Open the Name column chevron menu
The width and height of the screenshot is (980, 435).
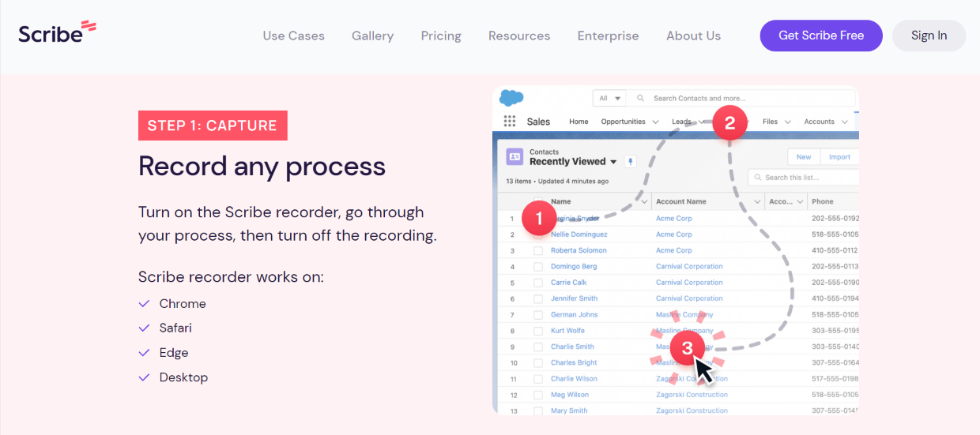[644, 202]
